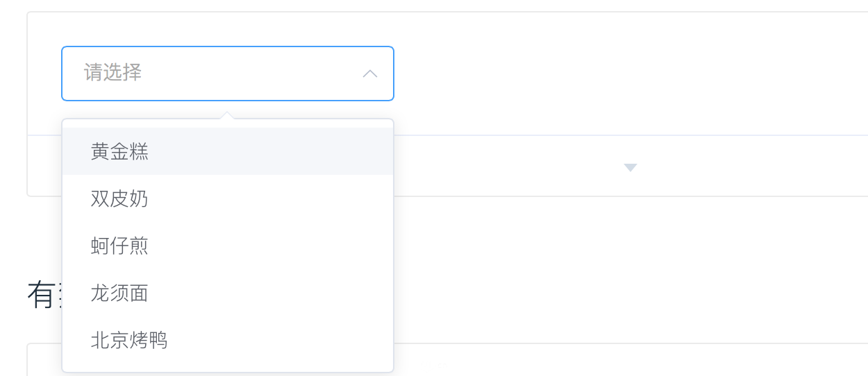Choose the 北京烤鸭 option

point(129,340)
